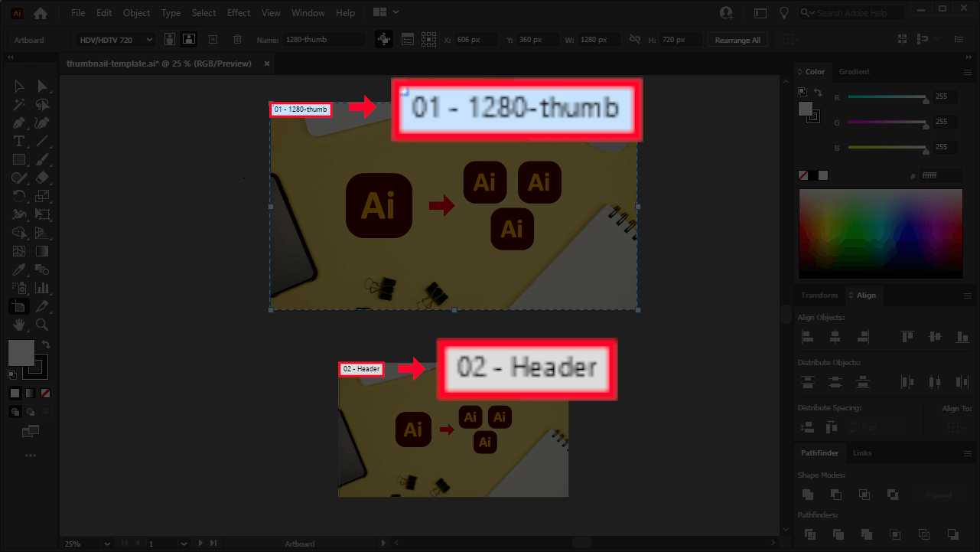Select the Shape Builder tool
Image resolution: width=980 pixels, height=552 pixels.
[19, 233]
